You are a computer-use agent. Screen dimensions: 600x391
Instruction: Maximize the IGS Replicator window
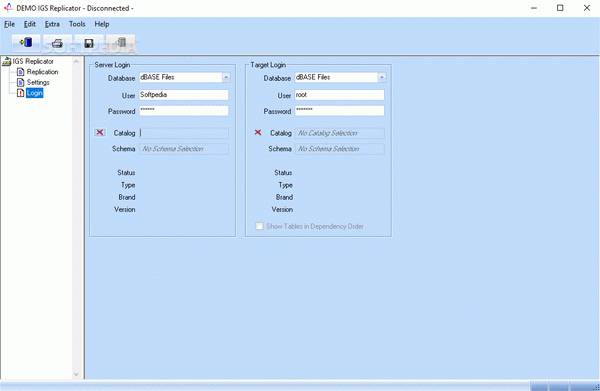pyautogui.click(x=560, y=8)
